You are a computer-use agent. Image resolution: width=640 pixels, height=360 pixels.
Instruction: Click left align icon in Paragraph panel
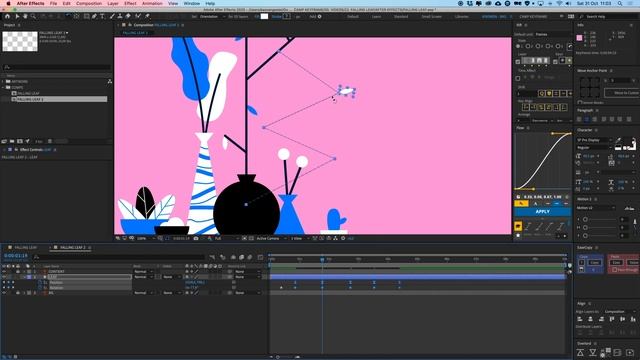(x=579, y=119)
